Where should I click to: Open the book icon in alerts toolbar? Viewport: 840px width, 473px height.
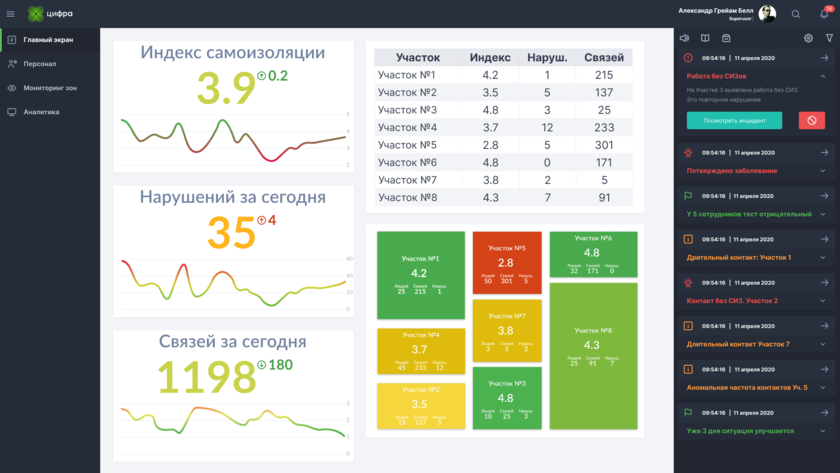(705, 38)
